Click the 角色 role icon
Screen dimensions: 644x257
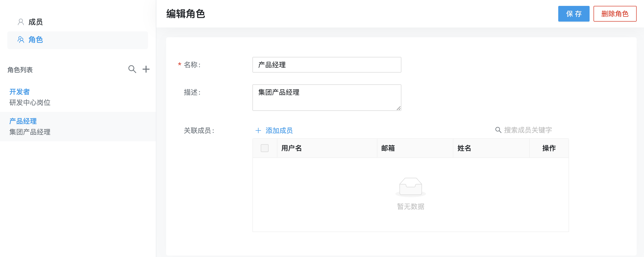coord(21,40)
